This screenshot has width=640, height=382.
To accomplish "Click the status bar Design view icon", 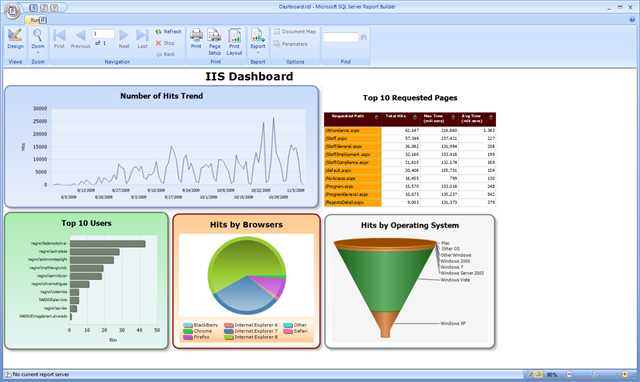I will click(x=530, y=374).
